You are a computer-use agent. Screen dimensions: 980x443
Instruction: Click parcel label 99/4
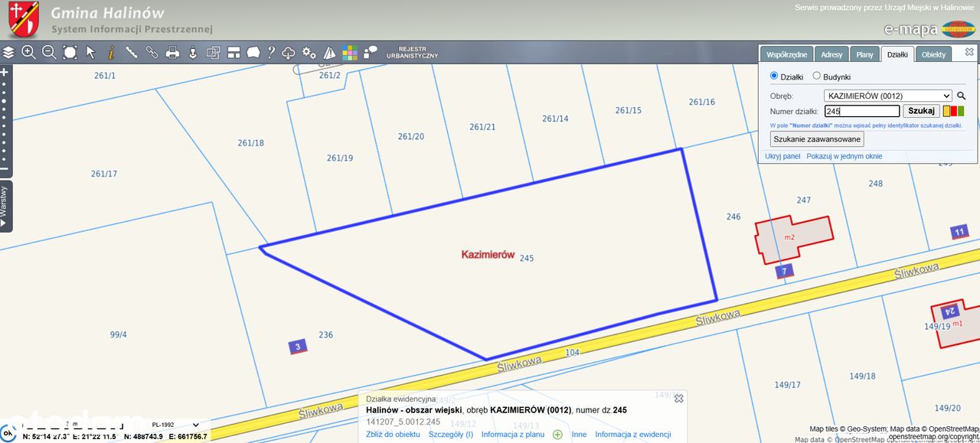(119, 334)
